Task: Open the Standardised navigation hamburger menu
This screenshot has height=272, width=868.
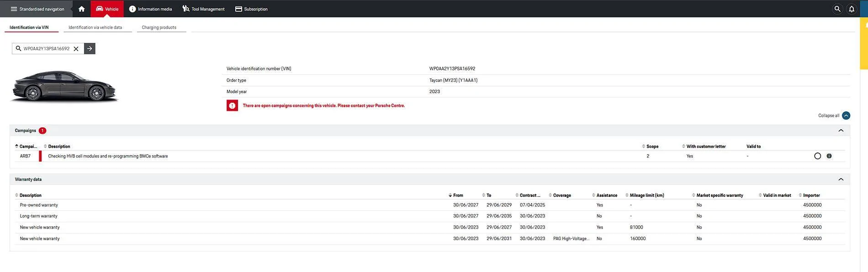Action: (37, 9)
